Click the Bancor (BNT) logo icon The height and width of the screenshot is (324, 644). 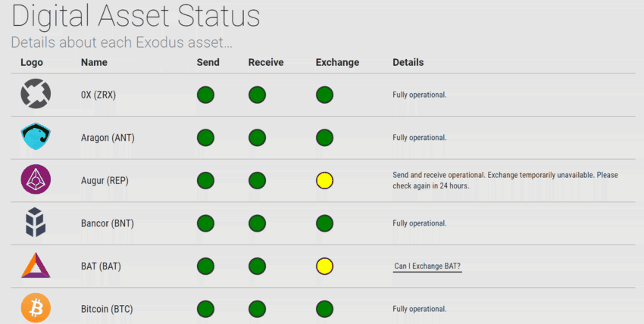coord(35,223)
